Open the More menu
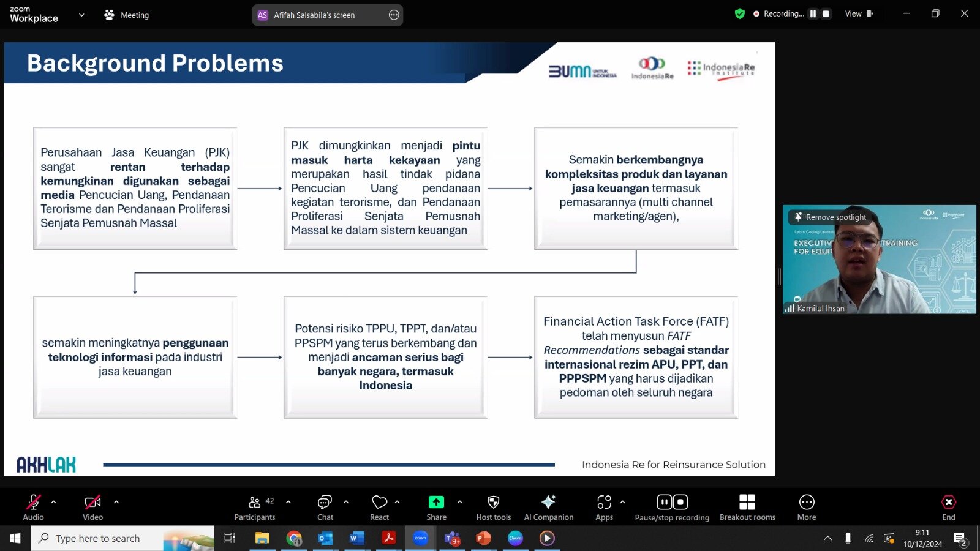 [807, 508]
